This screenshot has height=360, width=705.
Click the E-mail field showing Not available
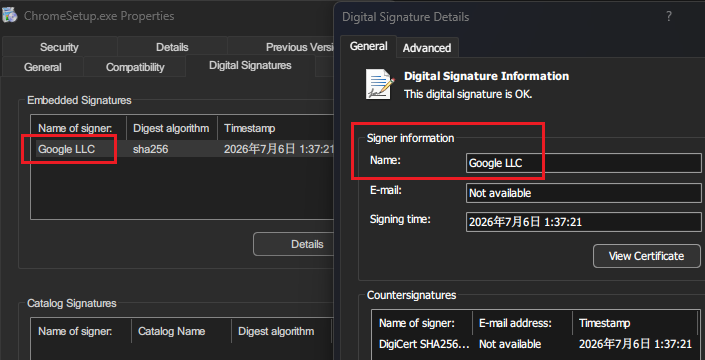click(x=584, y=193)
